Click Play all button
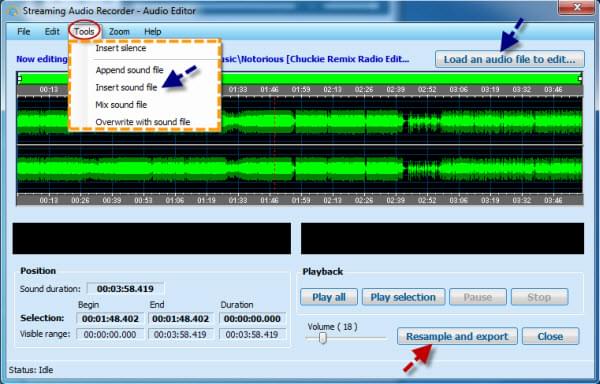 329,297
